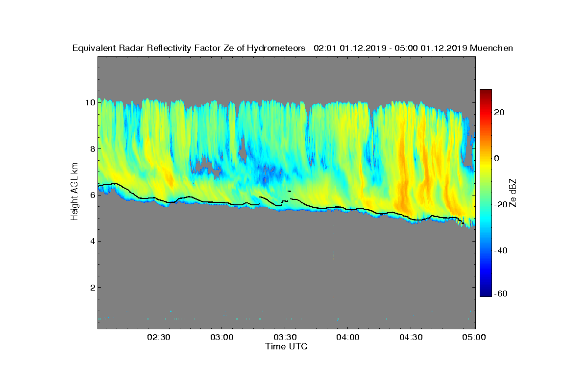
Task: Click the colorbar value -40
Action: 500,250
